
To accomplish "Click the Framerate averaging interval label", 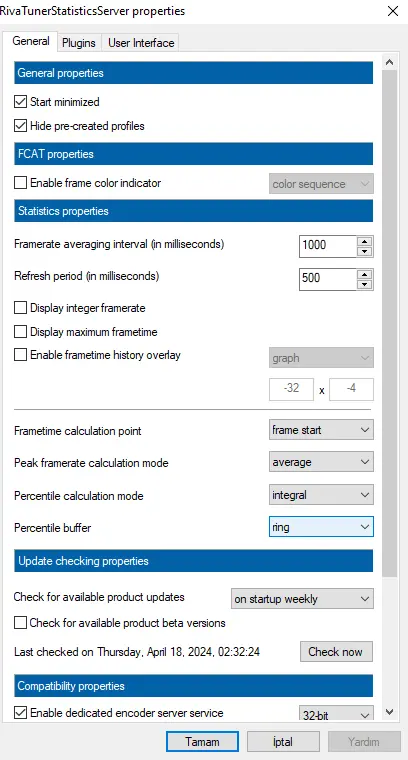I will [119, 244].
